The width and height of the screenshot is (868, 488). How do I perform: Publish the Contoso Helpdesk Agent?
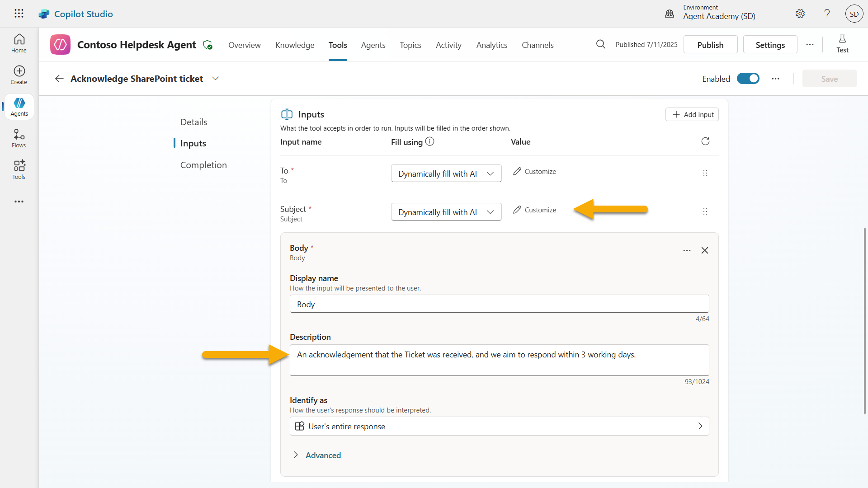coord(710,44)
